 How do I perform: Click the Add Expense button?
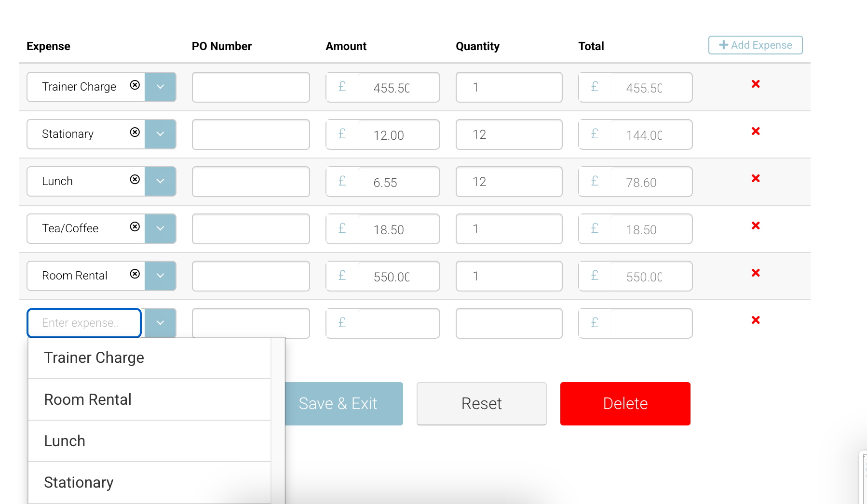tap(755, 45)
